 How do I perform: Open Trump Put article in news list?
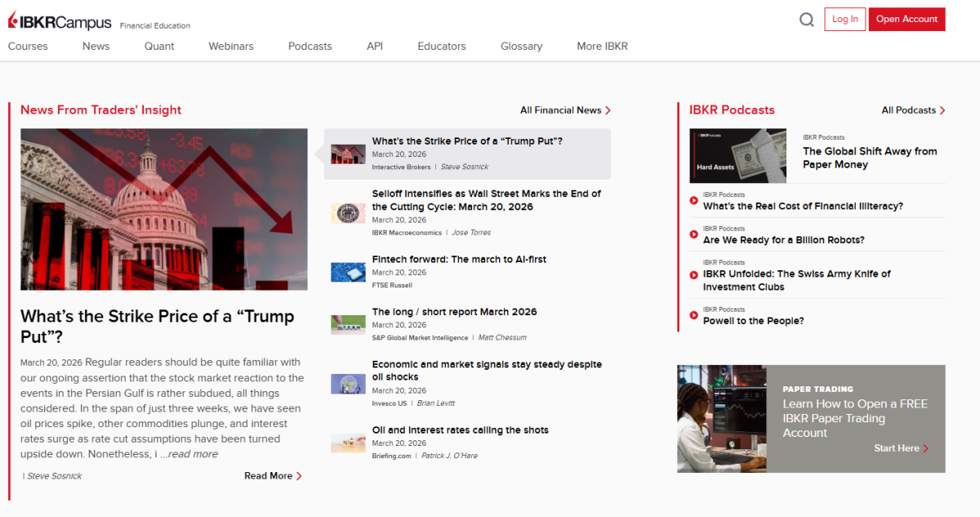467,141
